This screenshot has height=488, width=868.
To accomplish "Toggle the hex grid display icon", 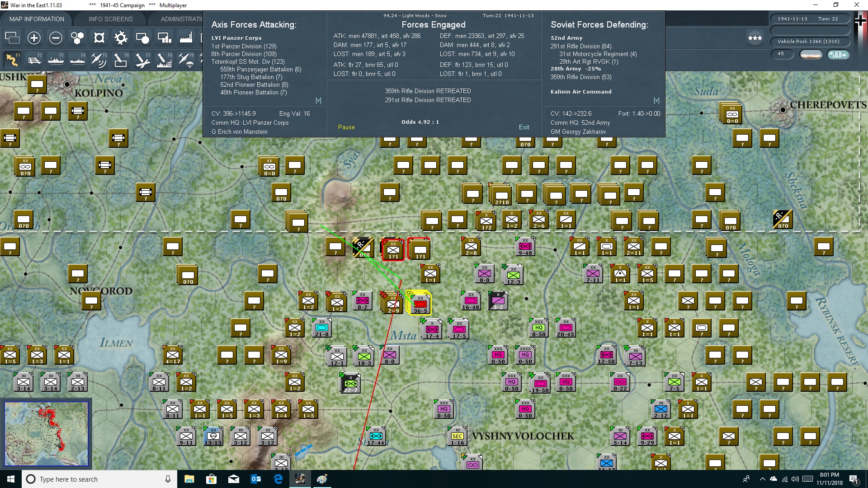I will coord(77,38).
